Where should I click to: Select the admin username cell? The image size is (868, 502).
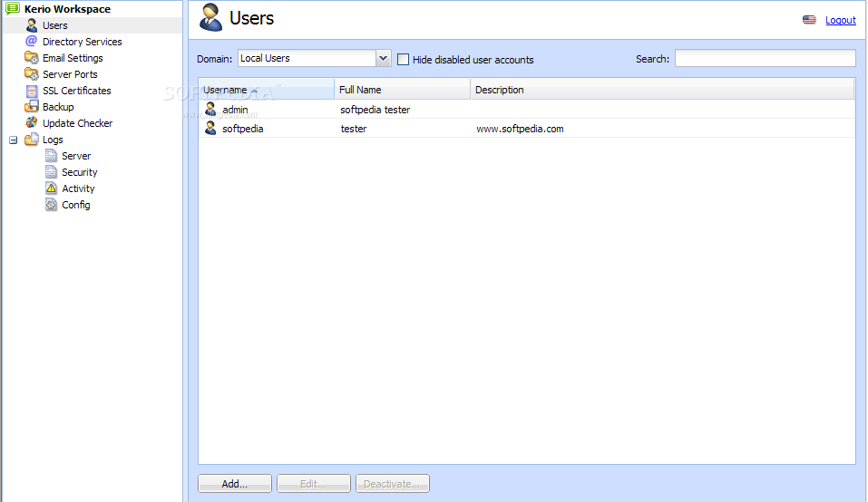(235, 110)
